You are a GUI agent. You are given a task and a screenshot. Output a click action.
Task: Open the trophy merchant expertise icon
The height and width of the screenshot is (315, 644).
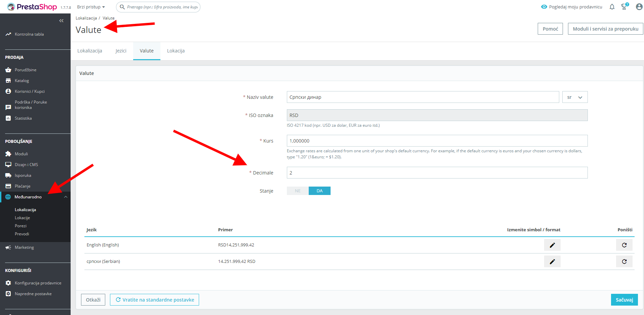pos(624,6)
